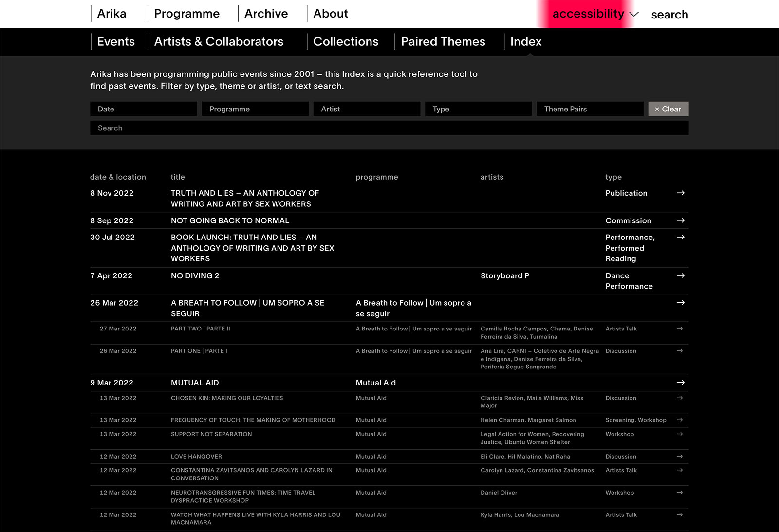The width and height of the screenshot is (779, 532).
Task: Open arrow for Chosen Kin row
Action: (x=680, y=398)
